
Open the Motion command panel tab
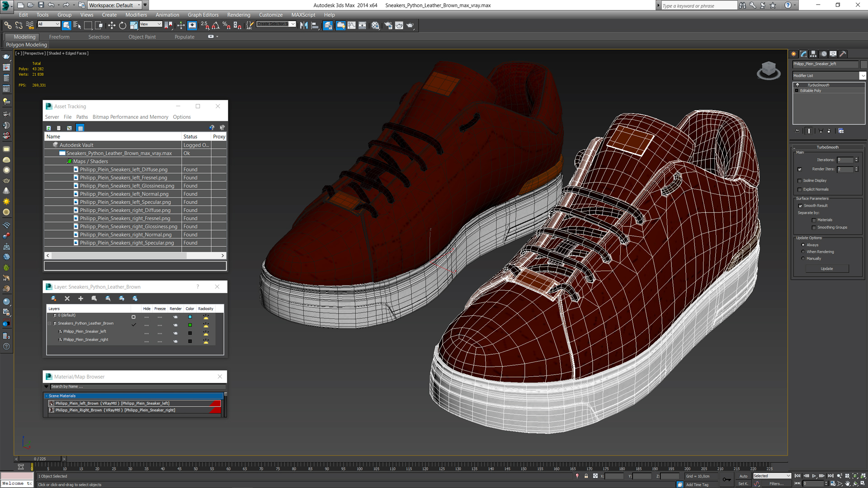[824, 54]
